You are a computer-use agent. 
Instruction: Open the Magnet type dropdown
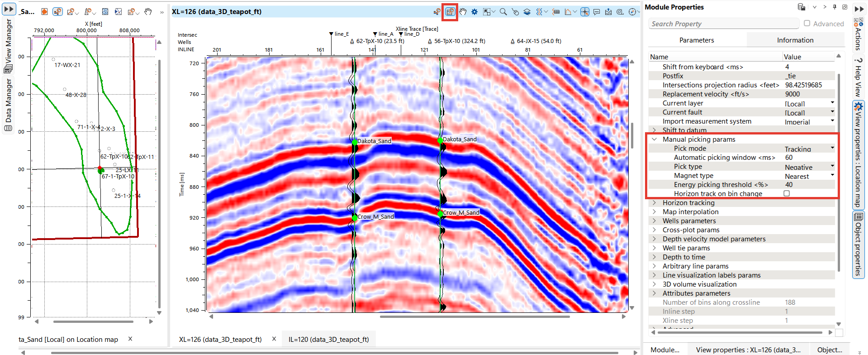coord(832,175)
